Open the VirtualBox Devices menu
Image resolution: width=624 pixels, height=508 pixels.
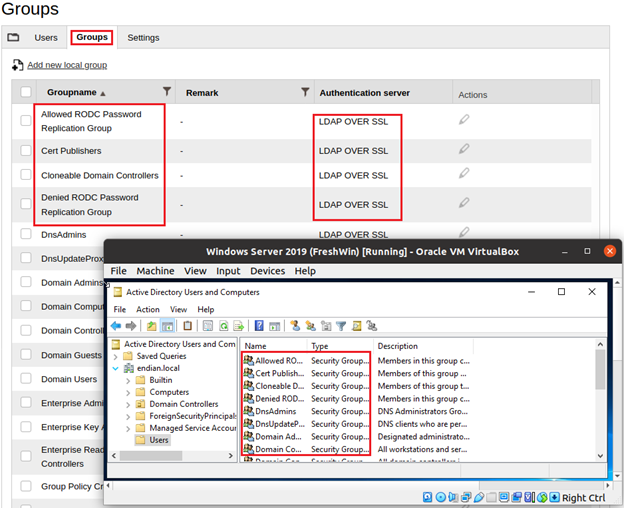coord(267,271)
